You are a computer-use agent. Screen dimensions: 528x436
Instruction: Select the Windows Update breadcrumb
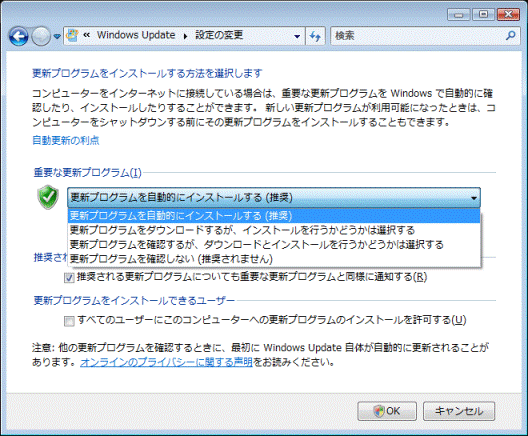136,35
